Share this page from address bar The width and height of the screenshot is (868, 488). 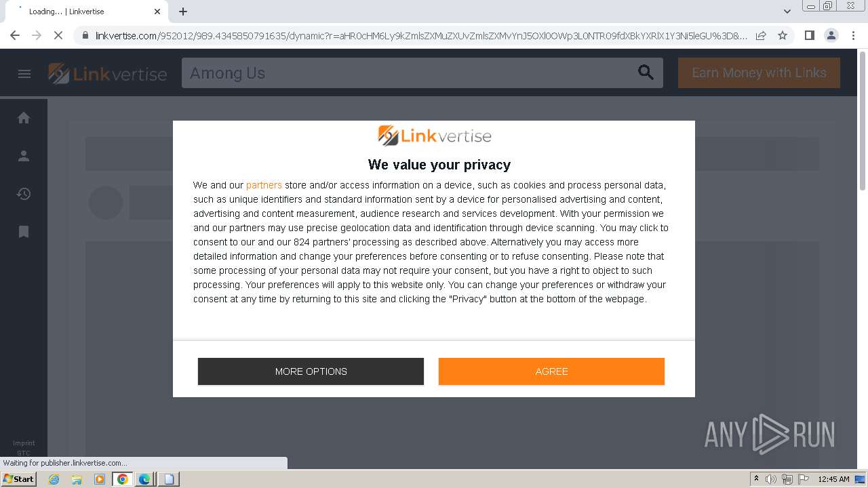(x=761, y=35)
